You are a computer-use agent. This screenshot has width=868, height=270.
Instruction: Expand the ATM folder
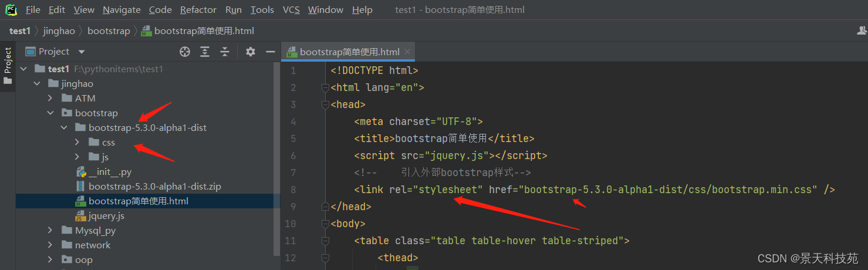tap(50, 99)
